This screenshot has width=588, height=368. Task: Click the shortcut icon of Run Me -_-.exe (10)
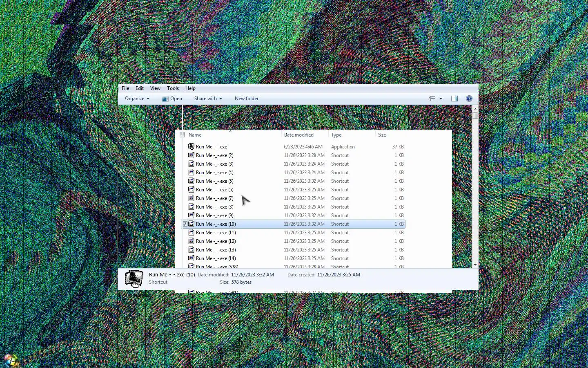point(191,224)
